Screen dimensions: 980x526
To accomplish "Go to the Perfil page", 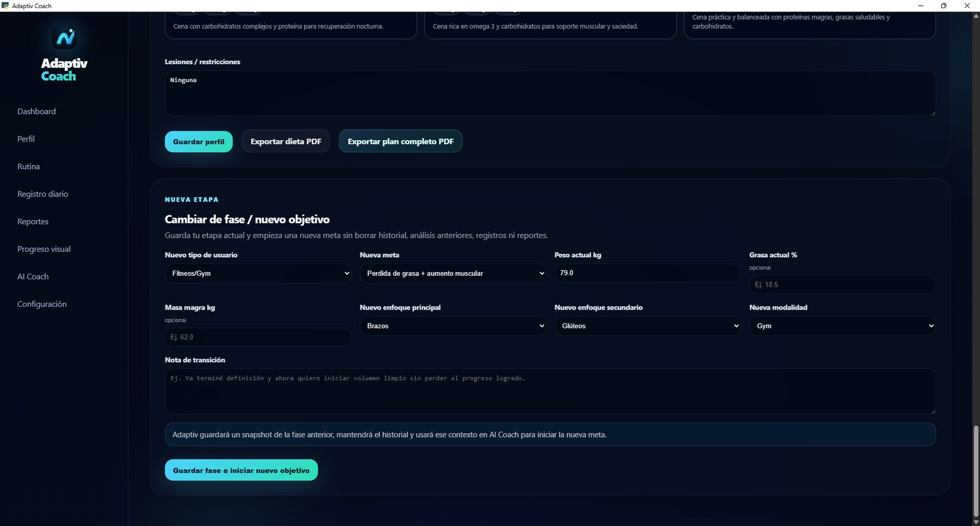I will (26, 139).
